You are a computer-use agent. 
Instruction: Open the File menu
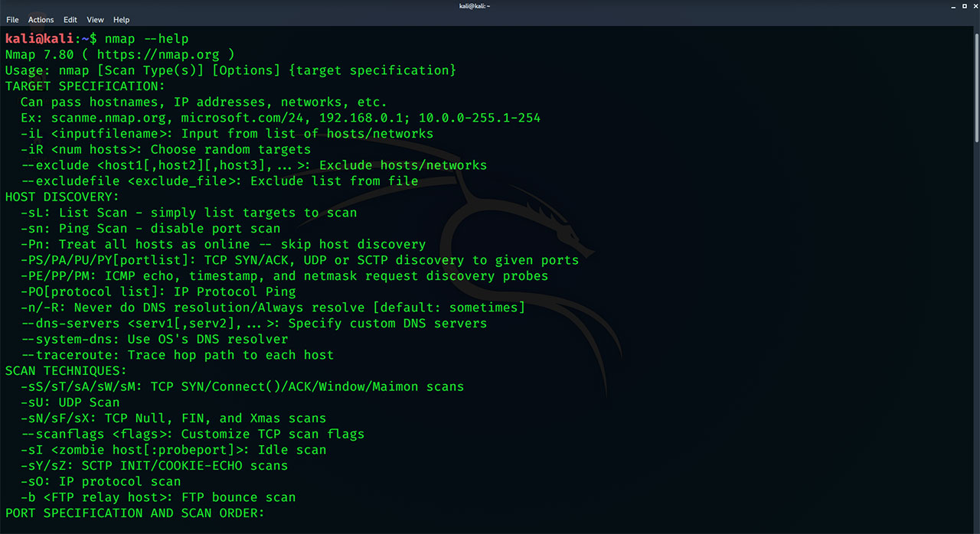pos(12,19)
